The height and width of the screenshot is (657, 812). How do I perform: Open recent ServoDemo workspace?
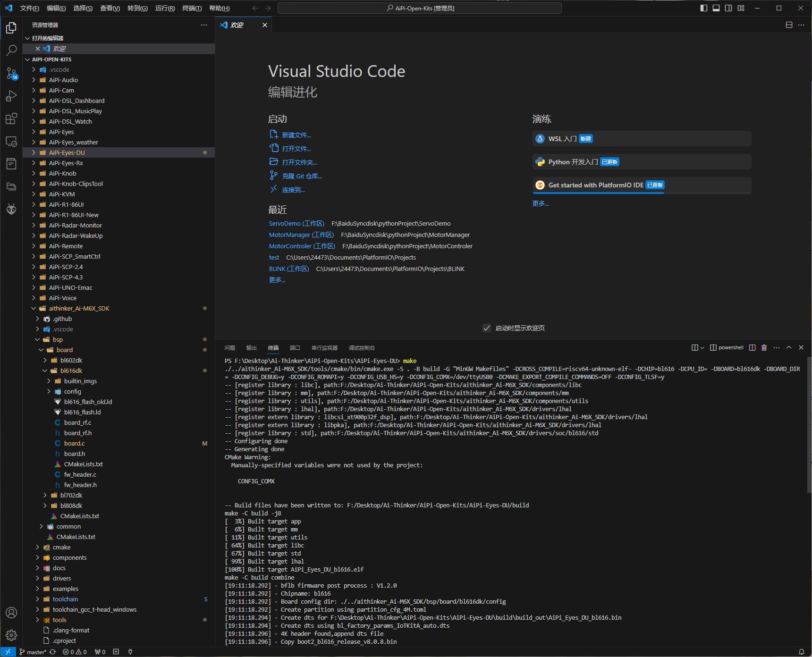point(296,224)
